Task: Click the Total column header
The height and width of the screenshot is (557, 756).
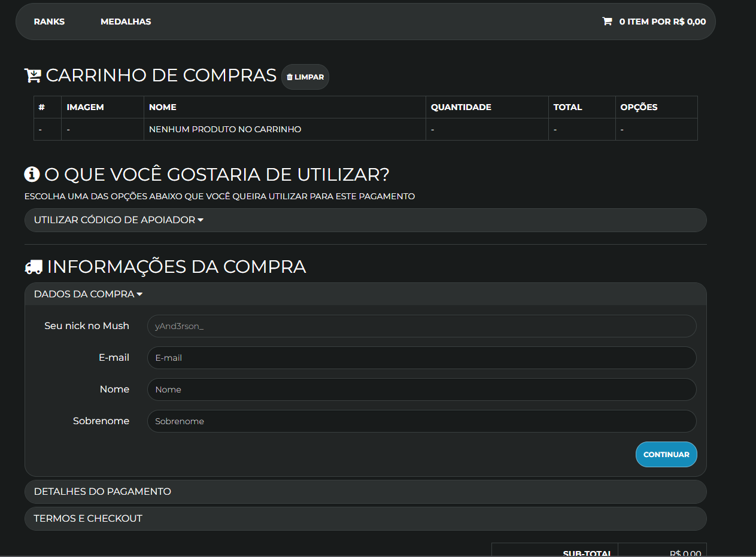Action: [x=582, y=107]
